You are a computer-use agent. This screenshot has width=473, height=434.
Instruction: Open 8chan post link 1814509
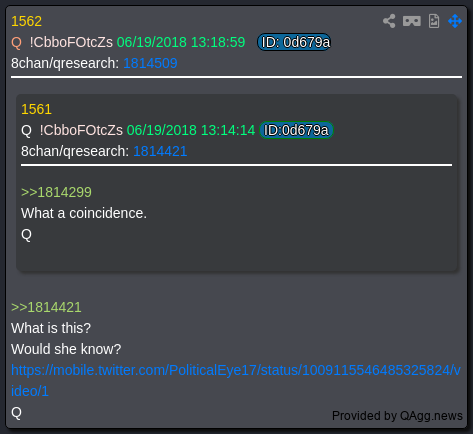tap(150, 63)
